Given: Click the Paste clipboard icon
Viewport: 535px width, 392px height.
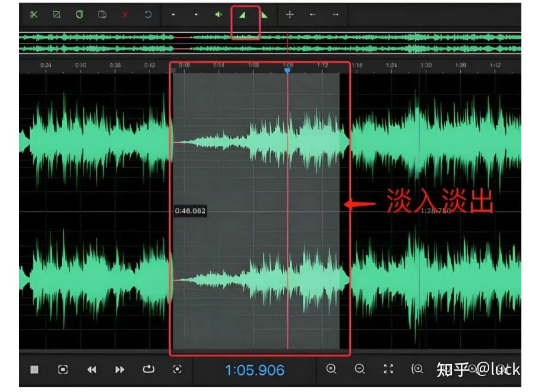Looking at the screenshot, I should pos(102,14).
